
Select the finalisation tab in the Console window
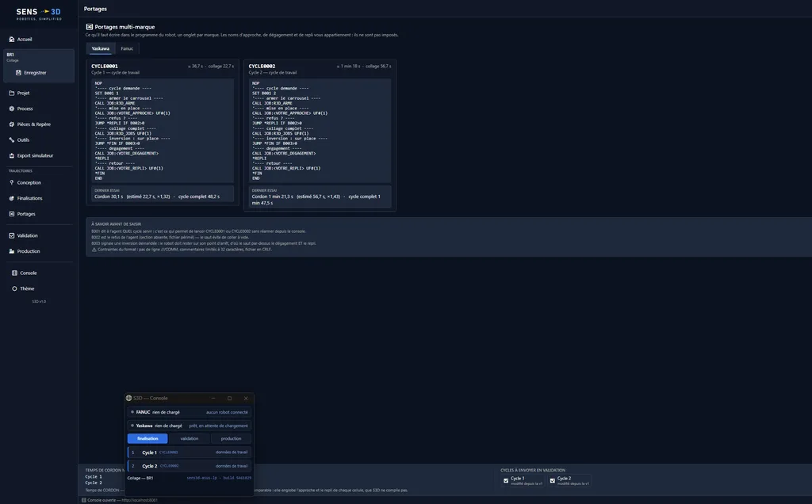147,439
